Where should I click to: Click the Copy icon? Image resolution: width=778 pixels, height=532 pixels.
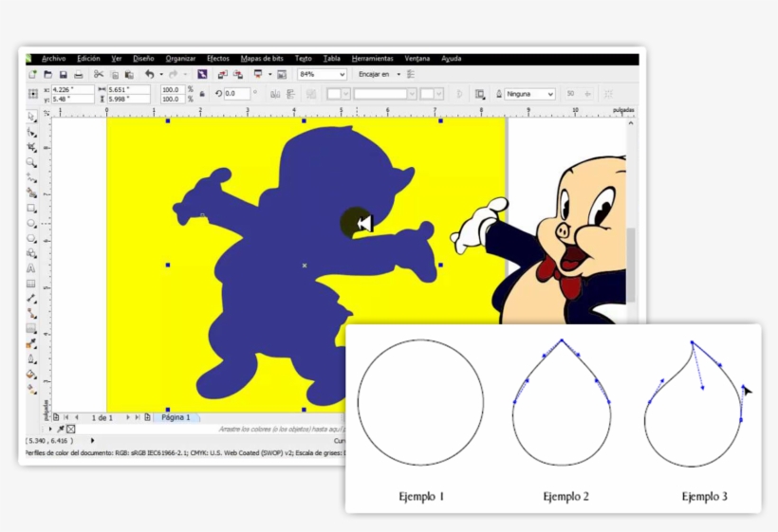point(115,74)
